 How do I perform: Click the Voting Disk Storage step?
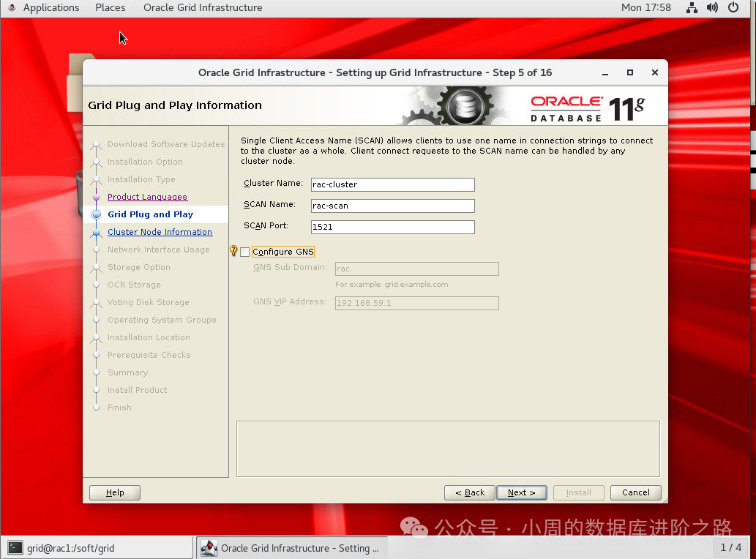coord(149,302)
